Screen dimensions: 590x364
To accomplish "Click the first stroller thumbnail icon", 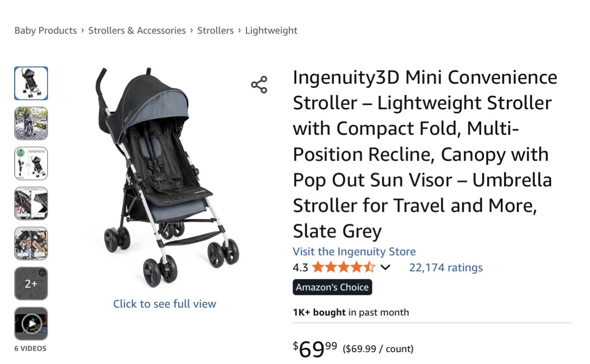I will (x=31, y=83).
